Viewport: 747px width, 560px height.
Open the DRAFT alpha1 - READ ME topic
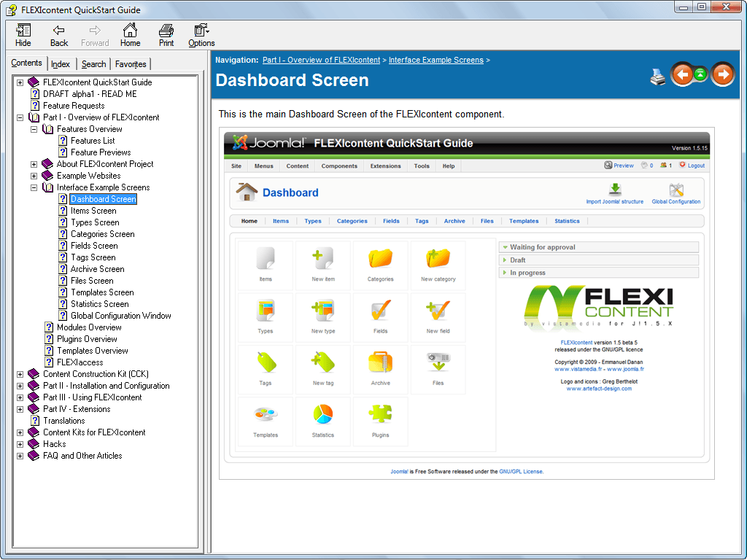pyautogui.click(x=90, y=94)
